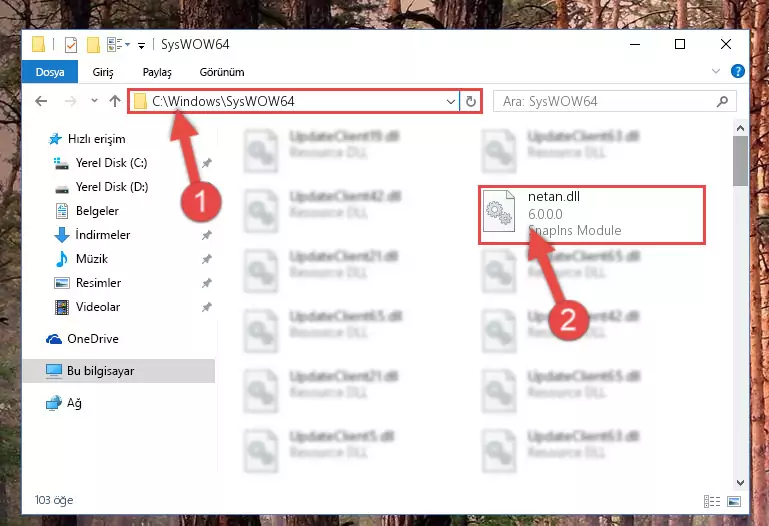
Task: Unpin Yerel Disk (C:) pin icon
Action: coord(206,163)
